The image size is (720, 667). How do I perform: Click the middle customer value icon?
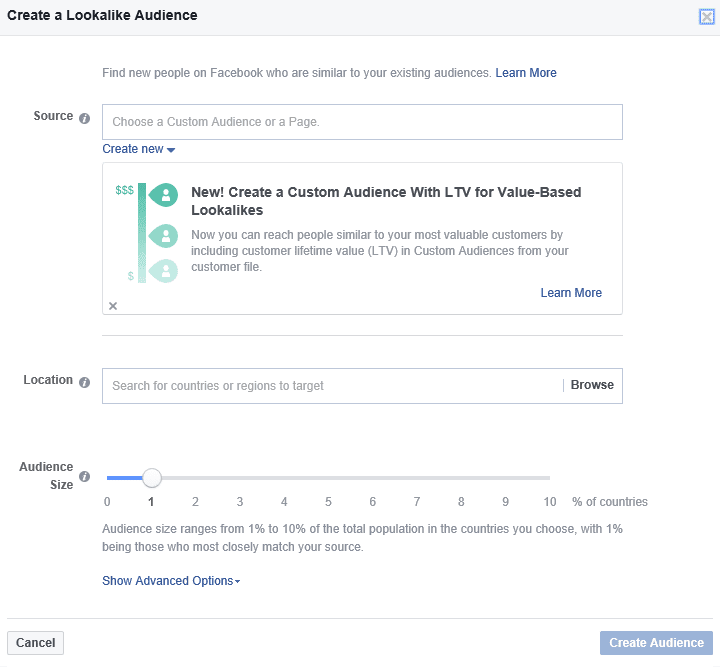[x=163, y=235]
